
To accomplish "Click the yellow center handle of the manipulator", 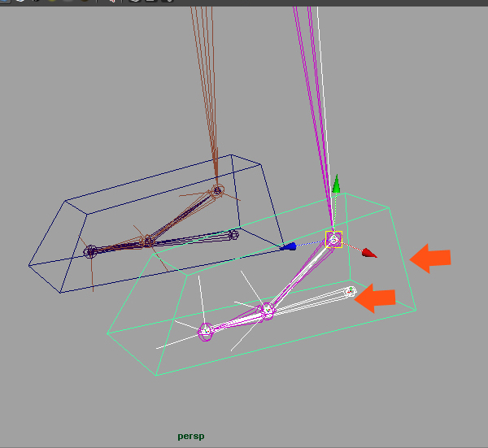I will (333, 239).
